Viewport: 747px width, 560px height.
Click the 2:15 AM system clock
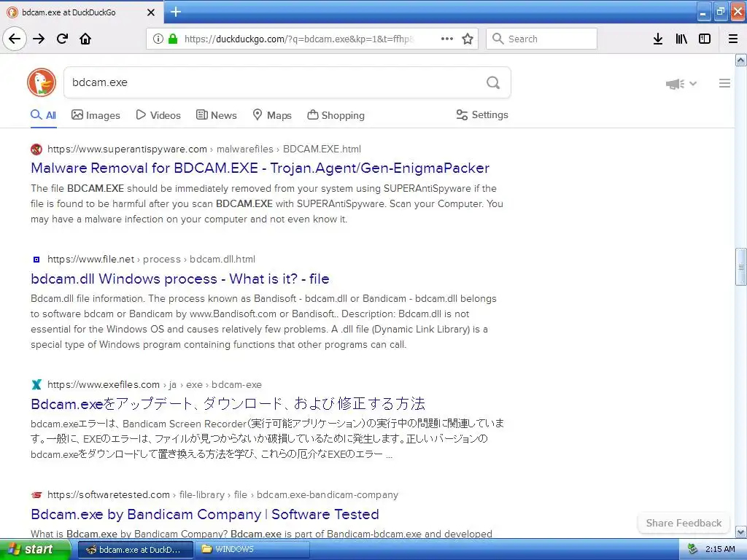720,549
